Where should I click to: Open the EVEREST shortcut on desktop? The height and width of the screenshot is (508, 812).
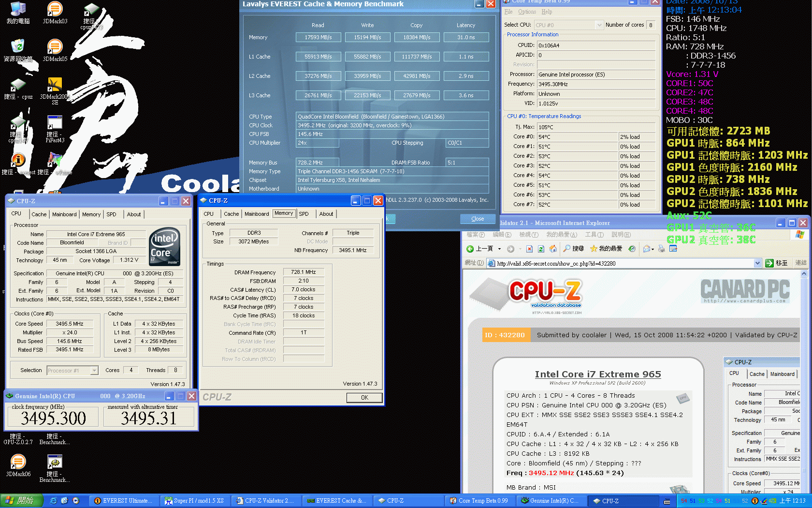point(18,164)
